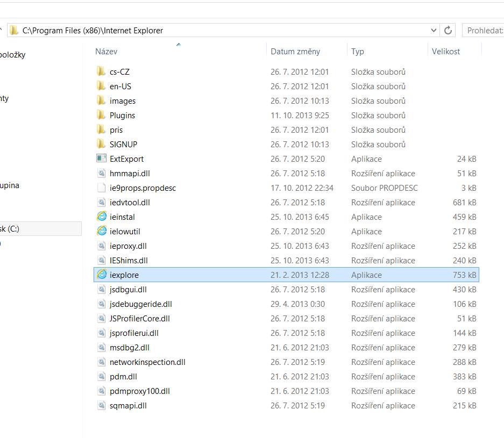Click the pdm.dll file icon
The height and width of the screenshot is (438, 504).
tap(101, 376)
